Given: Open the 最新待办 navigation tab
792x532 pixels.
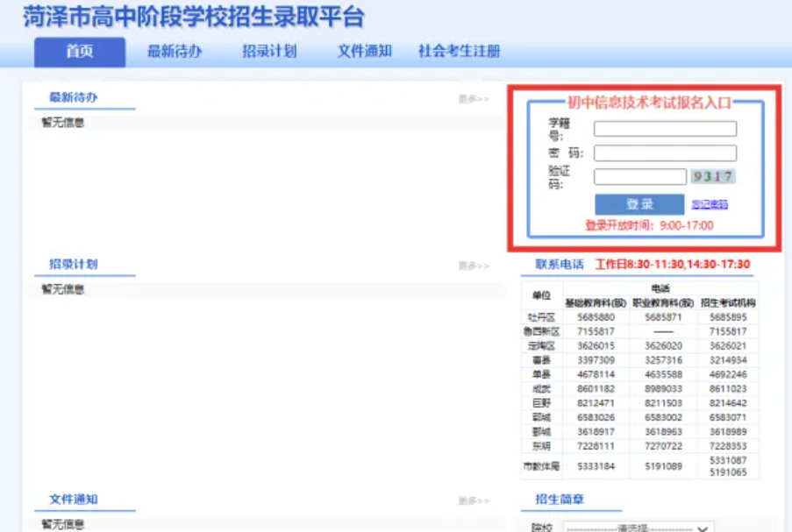Looking at the screenshot, I should 174,52.
